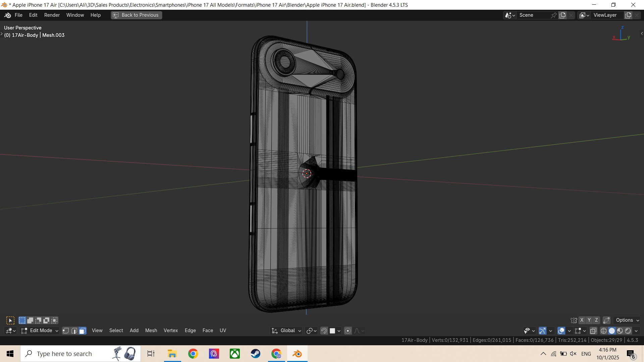The width and height of the screenshot is (644, 362).
Task: Enable Y axis mirror
Action: (x=589, y=320)
